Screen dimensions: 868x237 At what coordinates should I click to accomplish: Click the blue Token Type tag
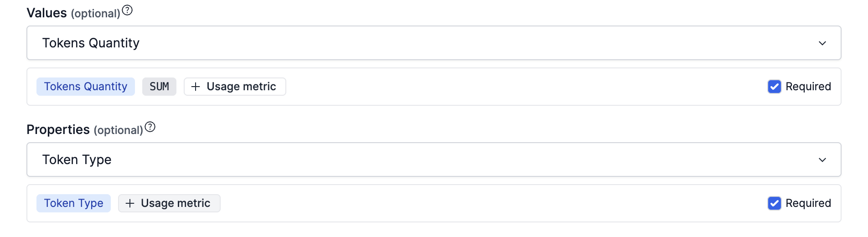[73, 203]
